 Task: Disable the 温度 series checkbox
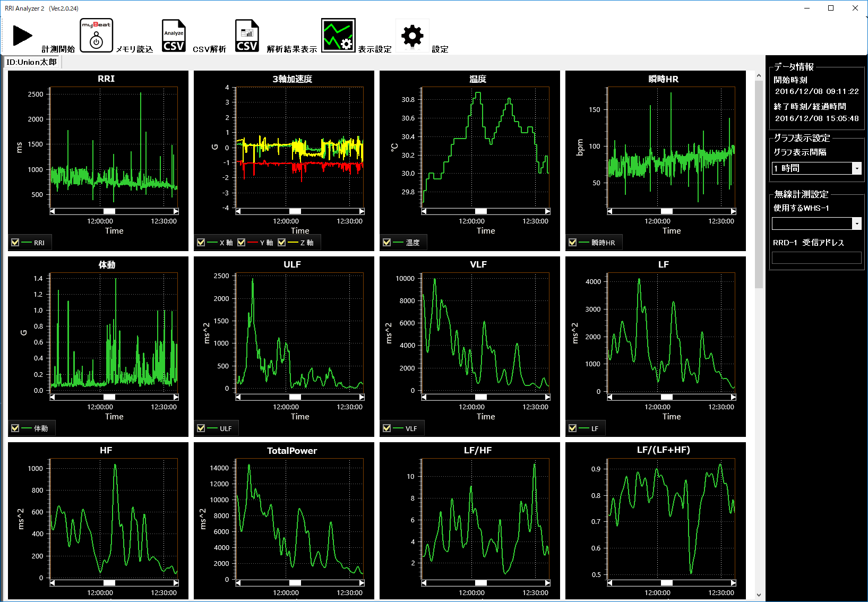coord(387,243)
